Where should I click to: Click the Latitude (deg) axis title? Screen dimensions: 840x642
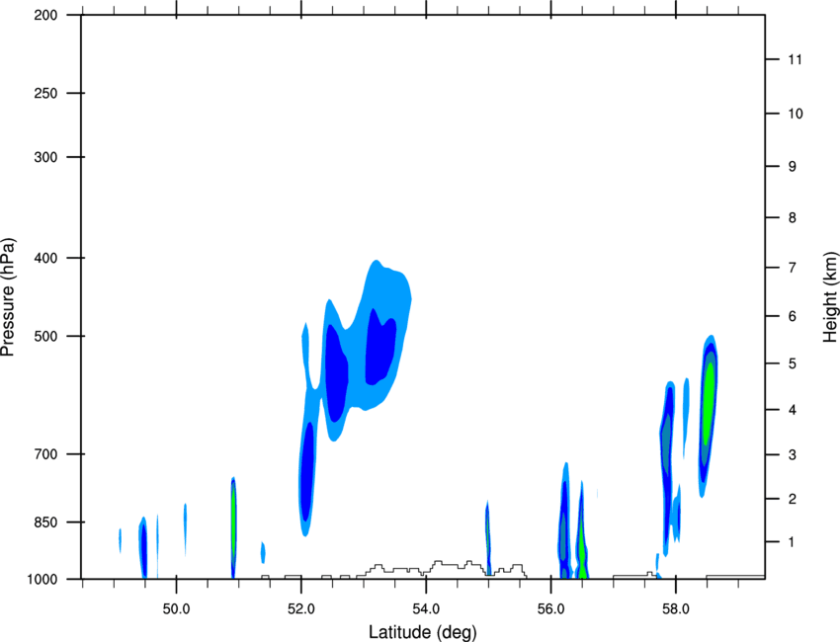[423, 632]
